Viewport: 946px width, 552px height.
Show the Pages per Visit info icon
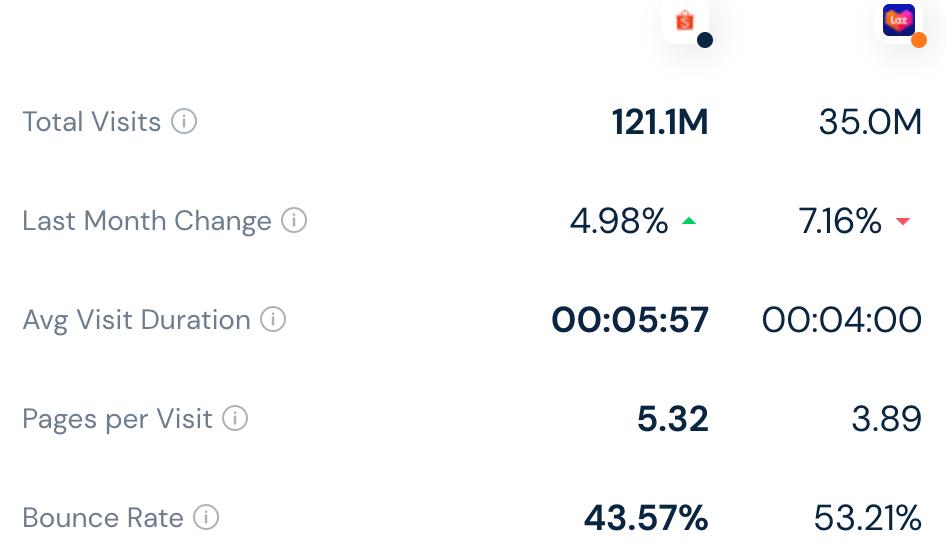(x=235, y=418)
